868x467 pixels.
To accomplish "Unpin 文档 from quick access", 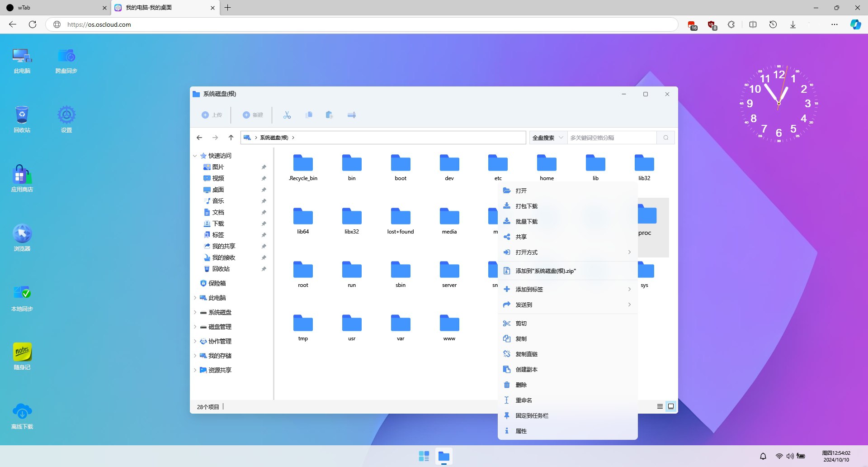I will click(264, 212).
